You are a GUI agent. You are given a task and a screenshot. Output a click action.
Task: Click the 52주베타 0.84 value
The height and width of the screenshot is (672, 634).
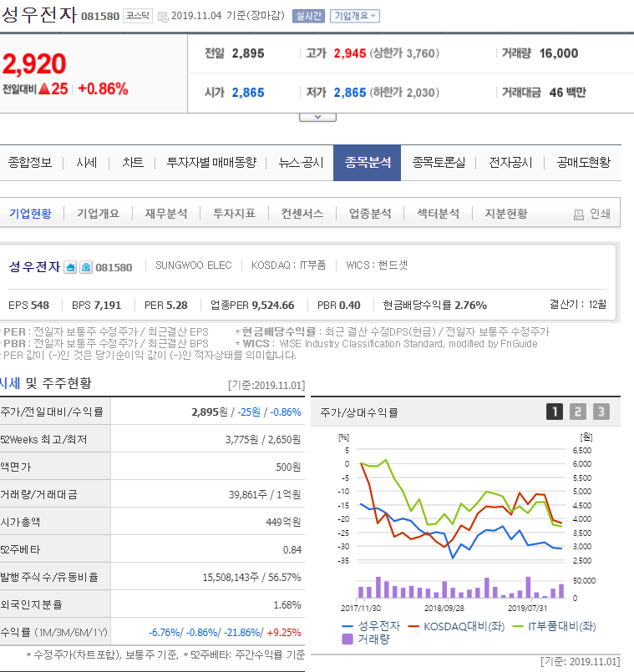(292, 550)
